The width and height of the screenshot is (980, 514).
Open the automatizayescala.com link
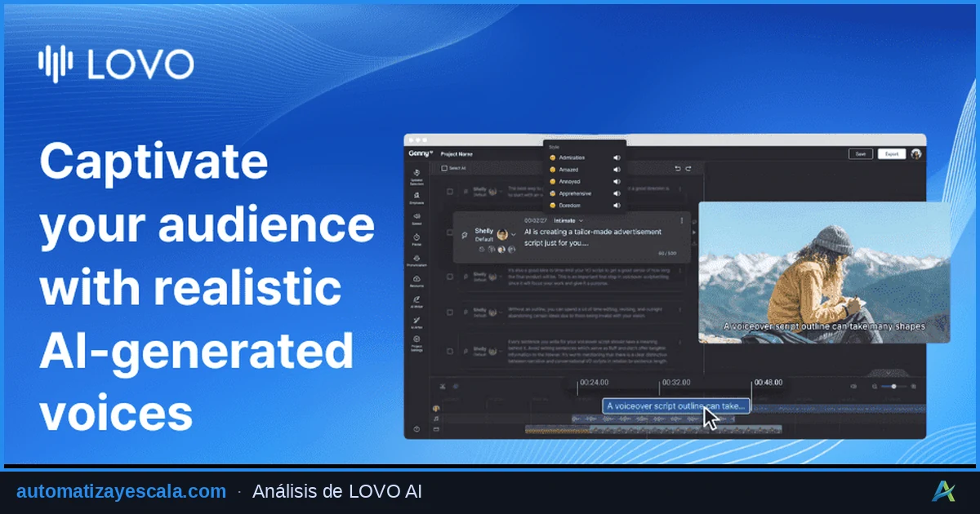tap(122, 491)
